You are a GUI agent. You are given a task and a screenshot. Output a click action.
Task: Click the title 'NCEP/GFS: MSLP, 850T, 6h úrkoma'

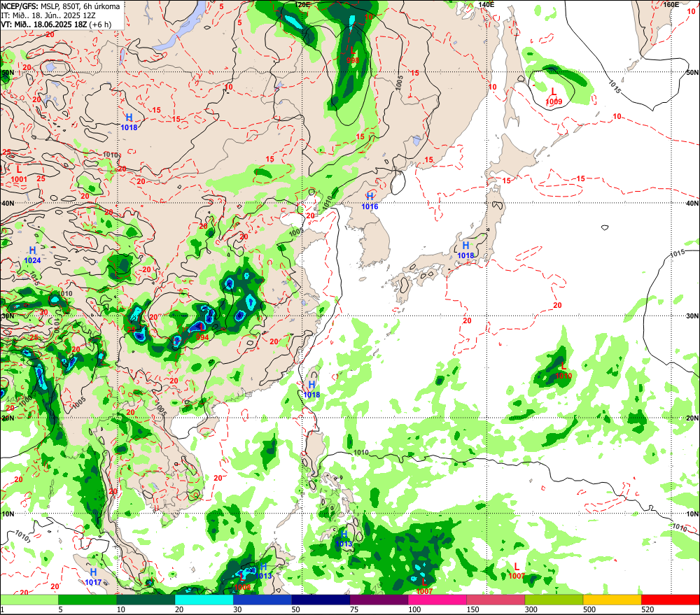60,6
